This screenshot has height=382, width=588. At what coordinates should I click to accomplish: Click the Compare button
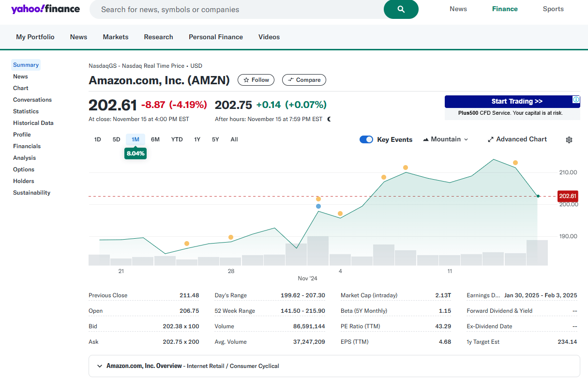[x=304, y=80]
